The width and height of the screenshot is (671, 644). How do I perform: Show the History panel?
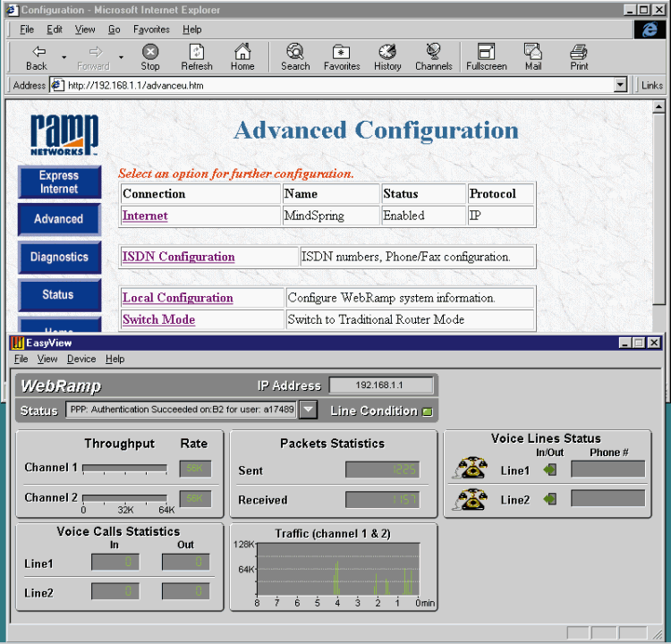[387, 57]
